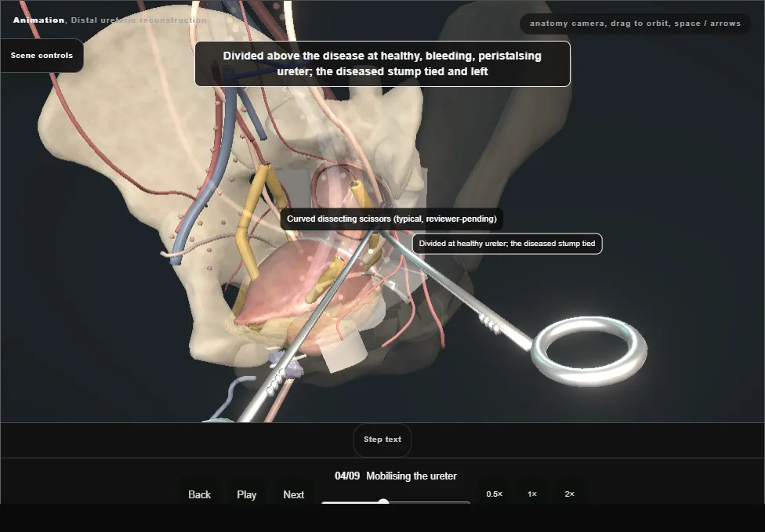This screenshot has width=765, height=532.
Task: Set playback speed to 2×
Action: (x=569, y=494)
